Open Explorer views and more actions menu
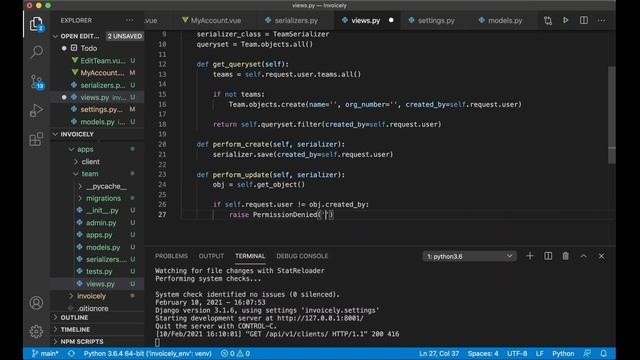Screen dimensions: 640x360 click(129, 20)
